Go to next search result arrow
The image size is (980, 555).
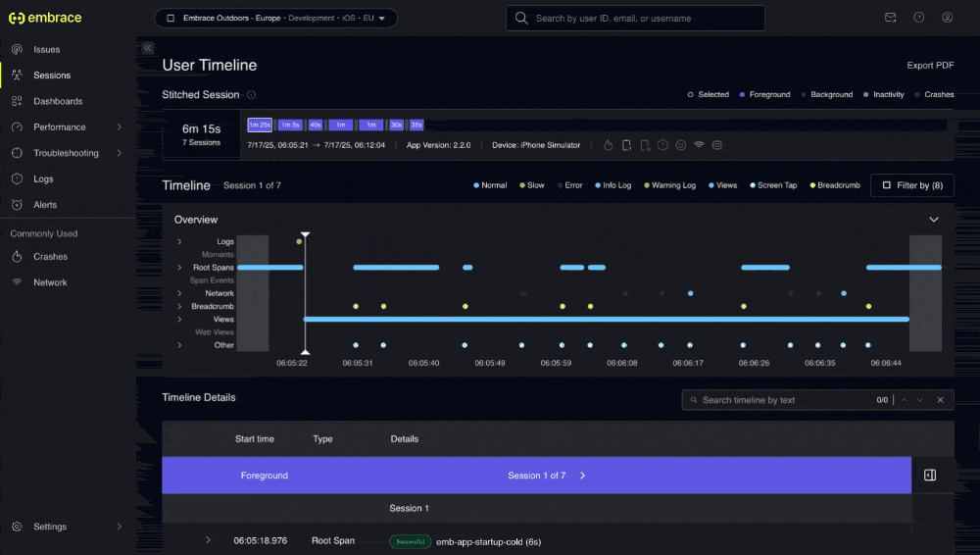pyautogui.click(x=919, y=400)
